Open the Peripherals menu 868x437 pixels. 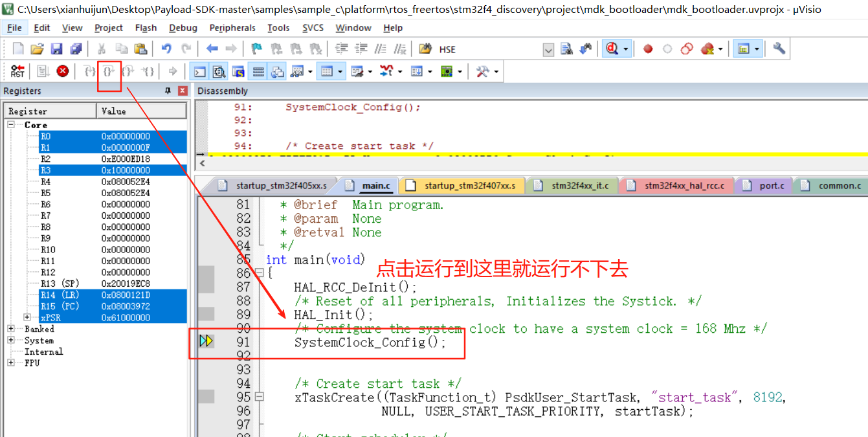click(x=232, y=28)
